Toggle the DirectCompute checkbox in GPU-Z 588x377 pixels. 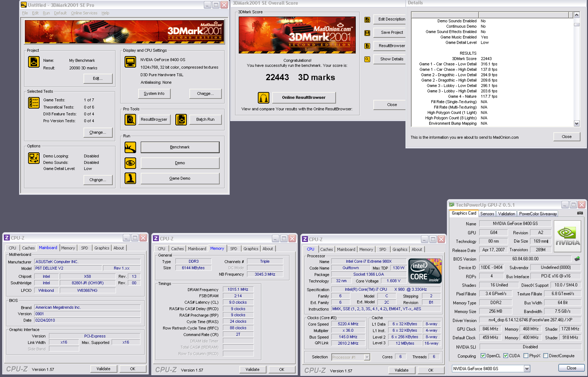pyautogui.click(x=546, y=356)
